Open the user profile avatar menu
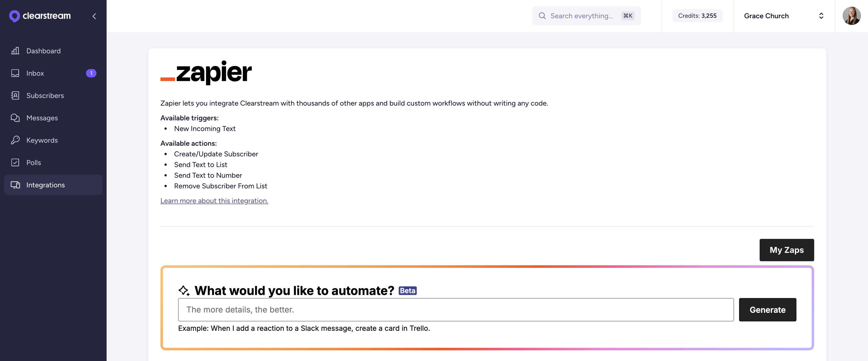The image size is (868, 361). coord(851,16)
